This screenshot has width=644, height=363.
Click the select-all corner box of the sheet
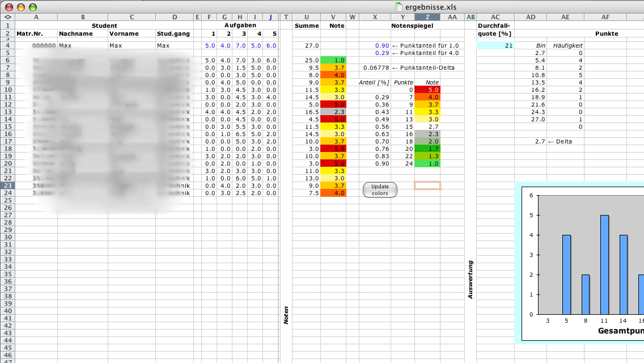click(x=7, y=17)
